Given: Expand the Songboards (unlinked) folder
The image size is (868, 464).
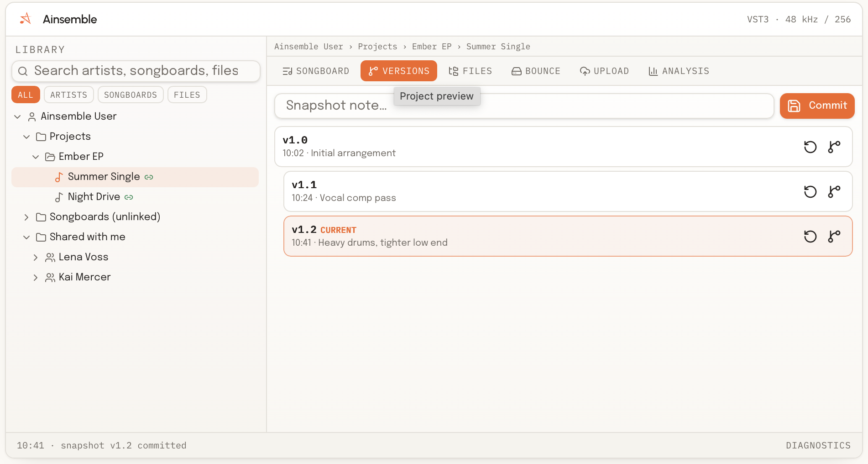Looking at the screenshot, I should tap(26, 217).
